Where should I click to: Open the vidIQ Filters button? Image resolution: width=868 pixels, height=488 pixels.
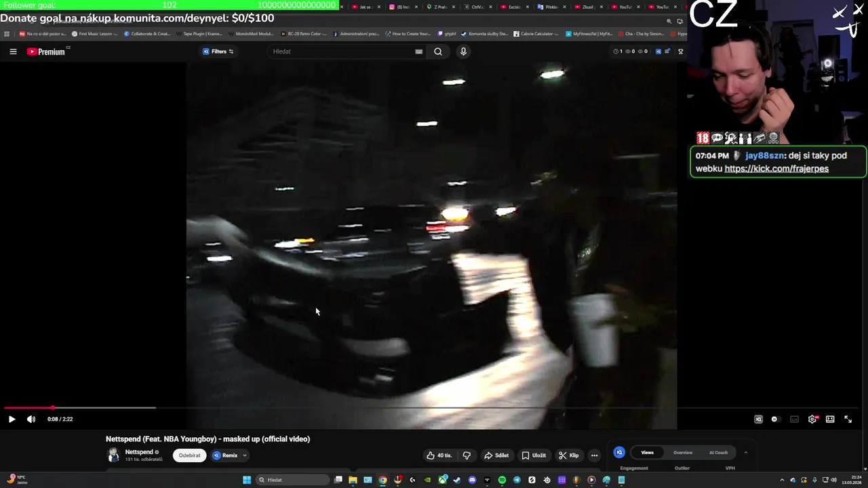218,52
